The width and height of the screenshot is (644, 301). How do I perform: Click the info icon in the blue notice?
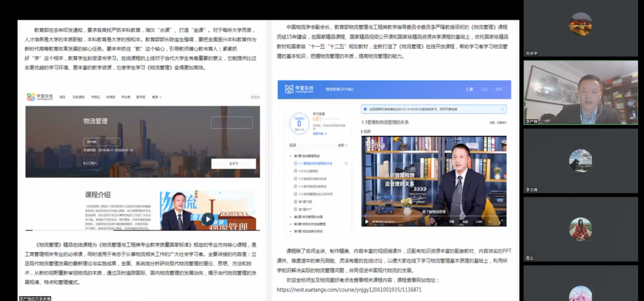pos(365,109)
